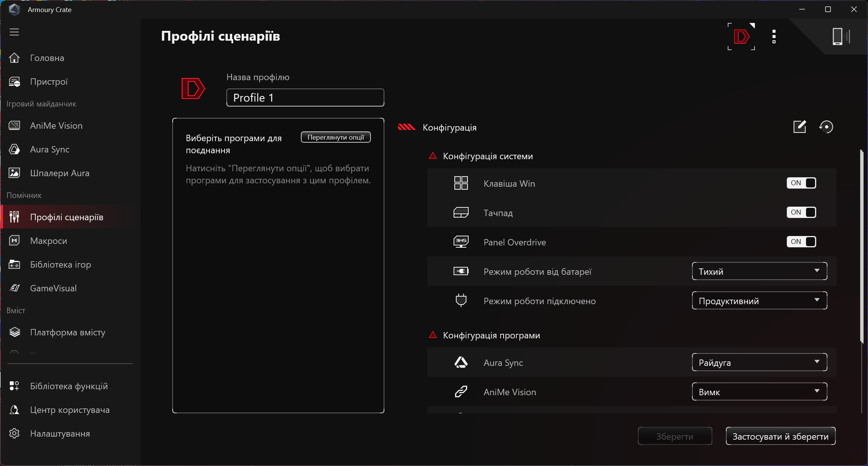The image size is (868, 466).
Task: Open the three-dot more options menu
Action: tap(774, 37)
